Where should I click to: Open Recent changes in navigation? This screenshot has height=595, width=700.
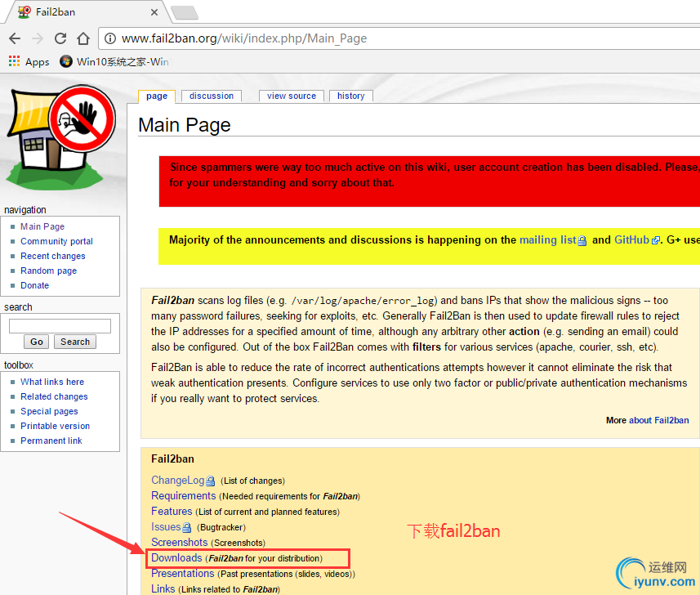52,256
